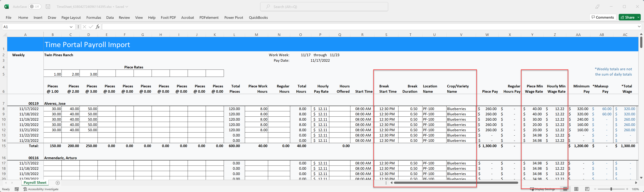Open the Comments pane button
Image resolution: width=644 pixels, height=192 pixels.
(603, 17)
